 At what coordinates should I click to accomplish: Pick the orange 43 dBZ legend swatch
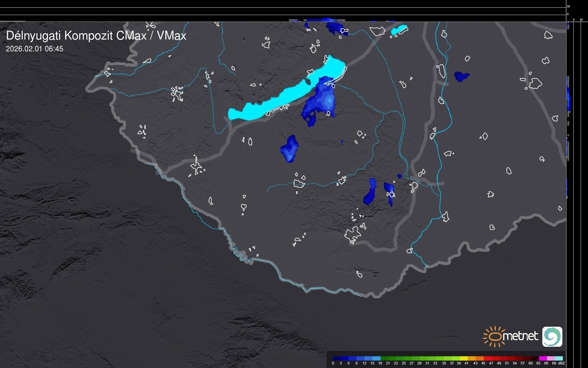click(x=480, y=358)
